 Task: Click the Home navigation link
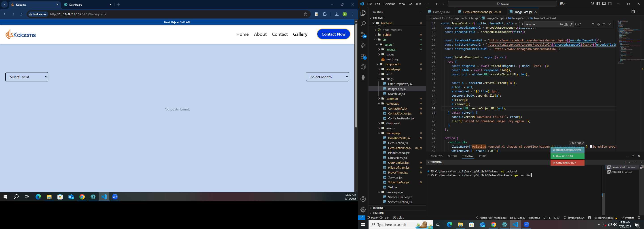pos(242,34)
